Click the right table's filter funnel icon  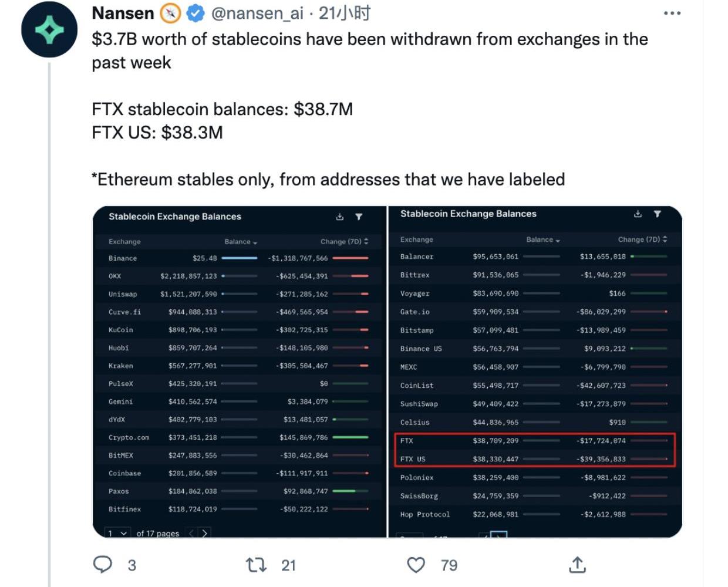click(658, 214)
